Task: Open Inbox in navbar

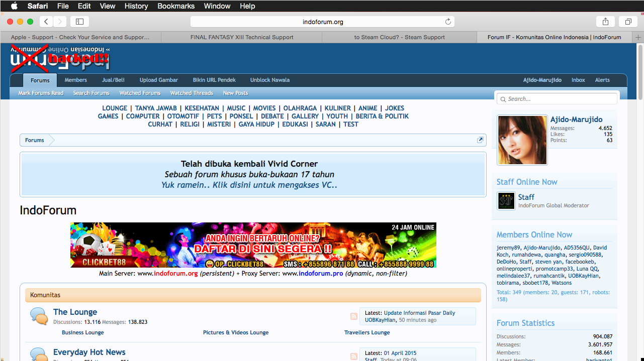Action: [578, 80]
